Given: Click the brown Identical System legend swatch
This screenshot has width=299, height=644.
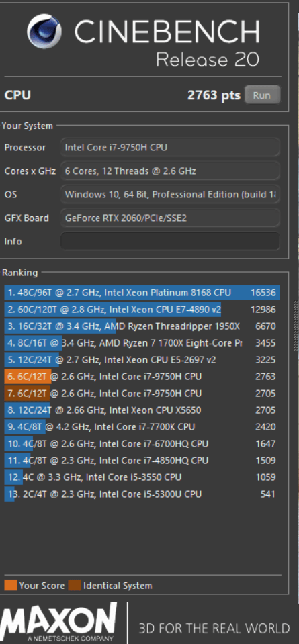Looking at the screenshot, I should coord(75,586).
